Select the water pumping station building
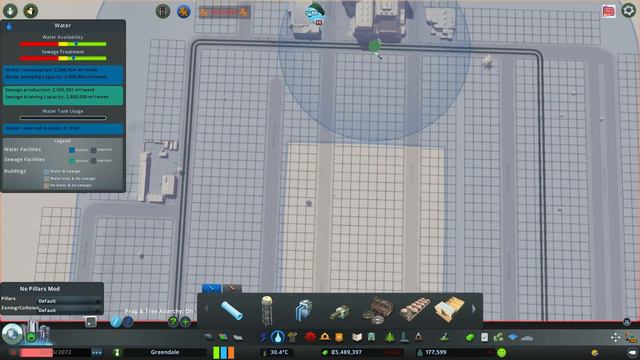This screenshot has height=360, width=640. (x=303, y=310)
